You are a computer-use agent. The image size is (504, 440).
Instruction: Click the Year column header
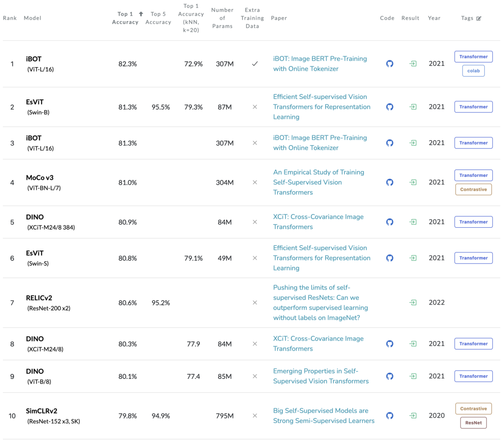pyautogui.click(x=434, y=18)
